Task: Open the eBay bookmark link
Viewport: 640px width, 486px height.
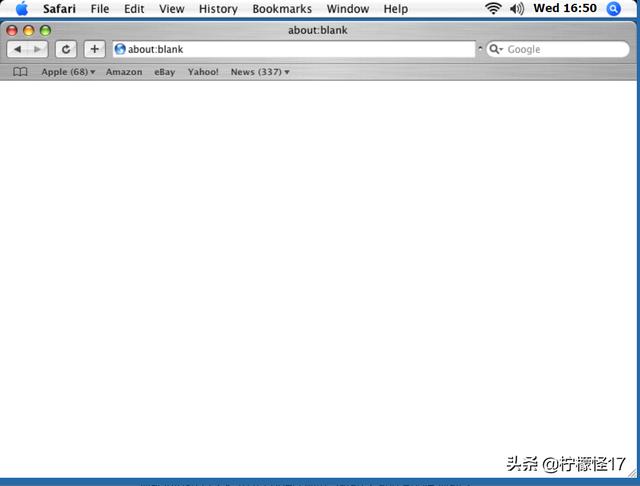Action: click(165, 72)
